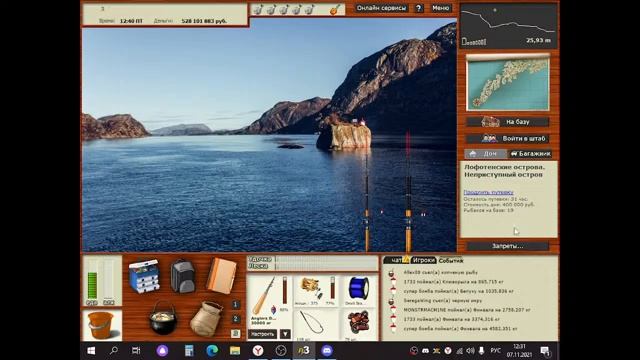Open the burlap sack
640x360 pixels.
pyautogui.click(x=207, y=319)
